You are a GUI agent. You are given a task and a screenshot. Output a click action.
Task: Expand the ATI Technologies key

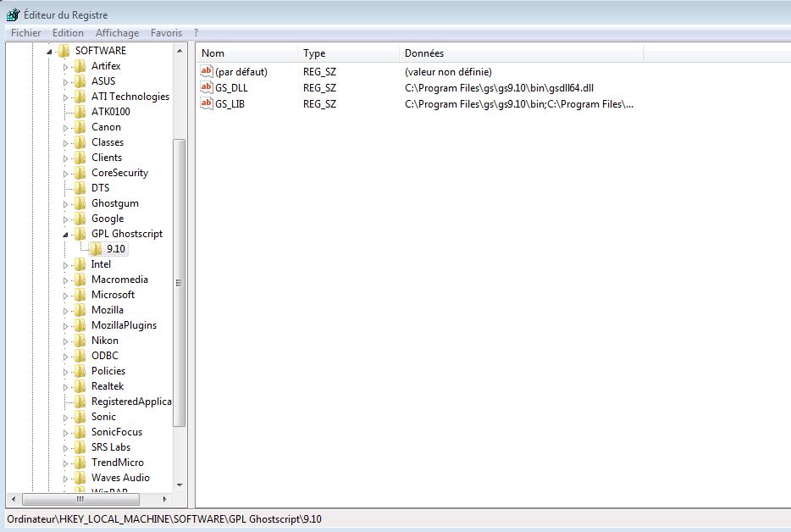[65, 97]
